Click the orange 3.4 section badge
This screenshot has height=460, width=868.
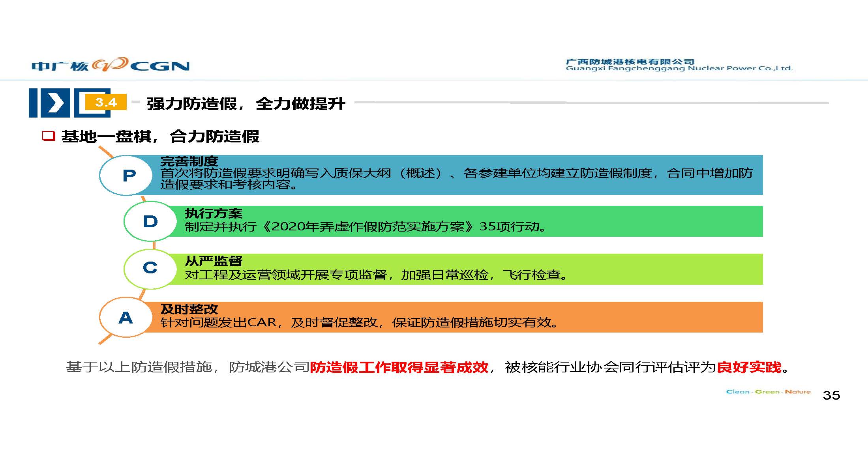pos(106,103)
